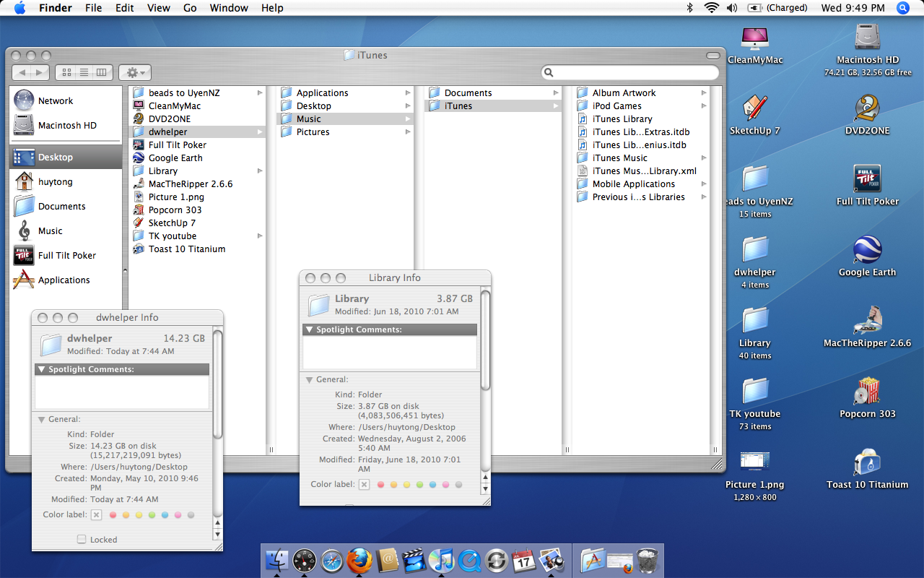Viewport: 924px width, 578px height.
Task: Select Toast 10 Titanium desktop icon
Action: tap(867, 462)
